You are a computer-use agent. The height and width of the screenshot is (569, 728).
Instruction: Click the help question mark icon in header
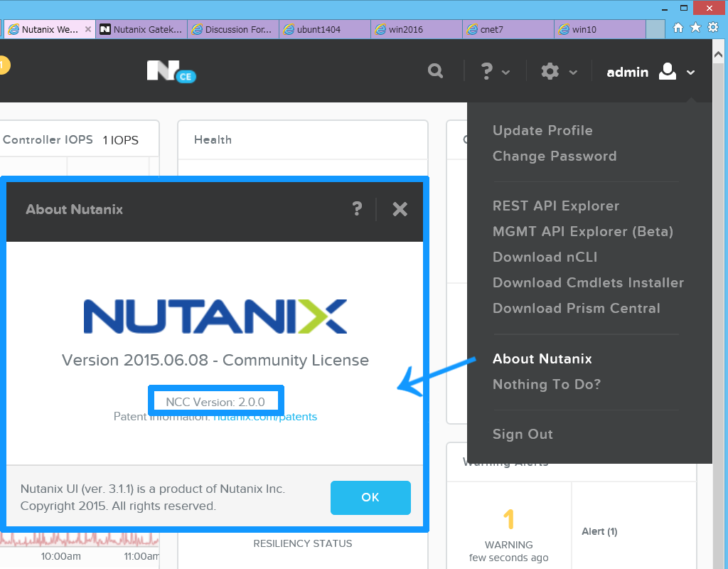(486, 71)
